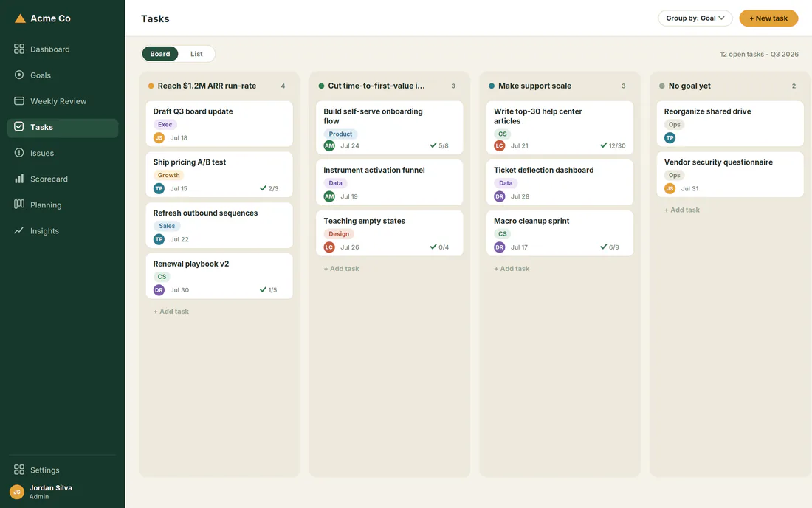
Task: Navigate to Issues
Action: tap(62, 153)
